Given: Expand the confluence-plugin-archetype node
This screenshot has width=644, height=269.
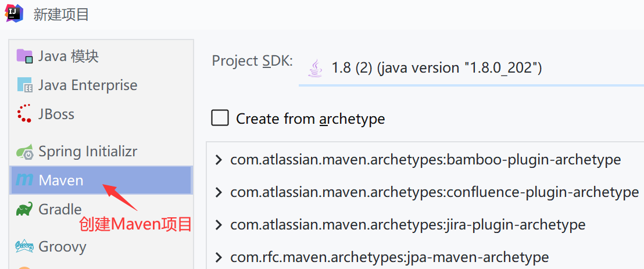Looking at the screenshot, I should (219, 192).
